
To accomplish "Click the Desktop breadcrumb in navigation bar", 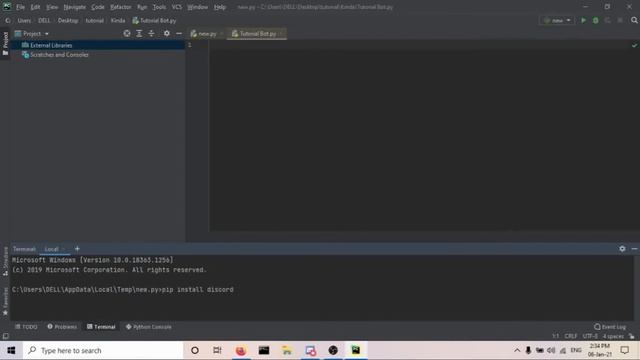I will [x=68, y=20].
